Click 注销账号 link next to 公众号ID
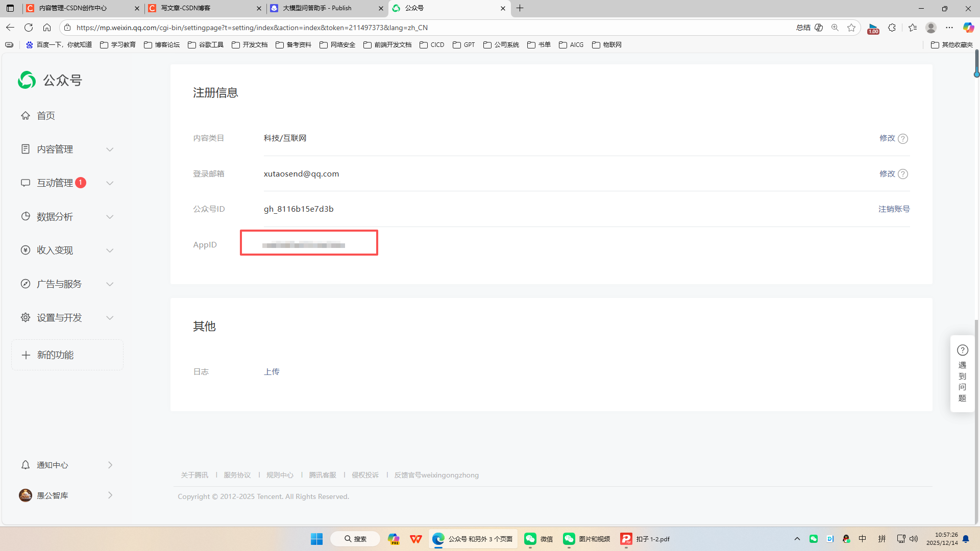Viewport: 980px width, 551px height. [894, 209]
